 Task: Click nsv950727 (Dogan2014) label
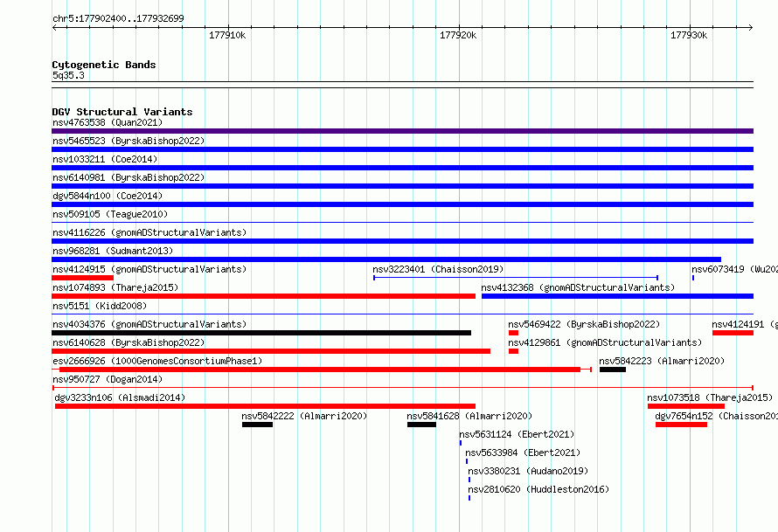pos(108,379)
